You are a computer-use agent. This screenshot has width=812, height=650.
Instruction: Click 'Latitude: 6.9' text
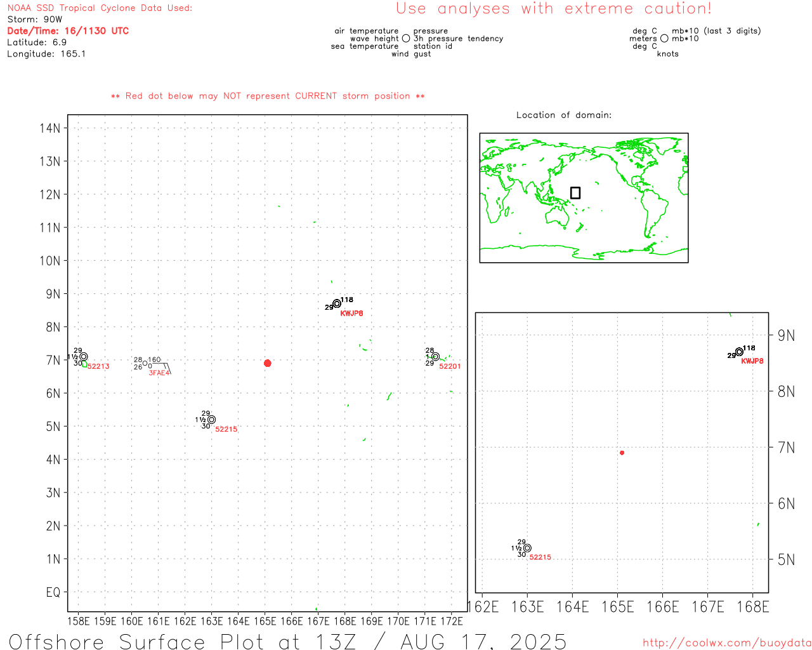37,43
